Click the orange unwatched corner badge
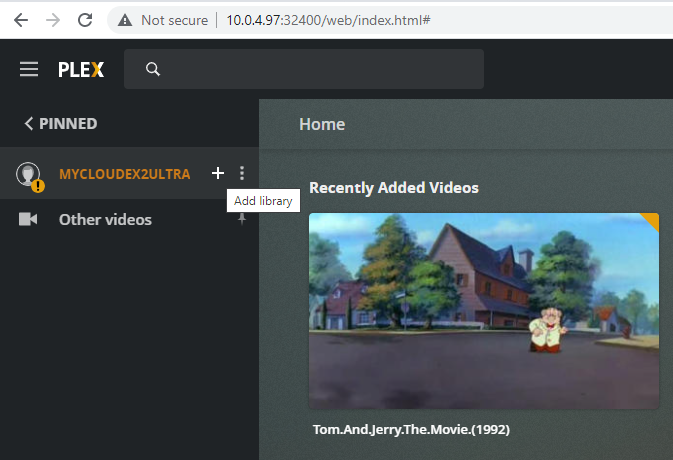 coord(652,220)
